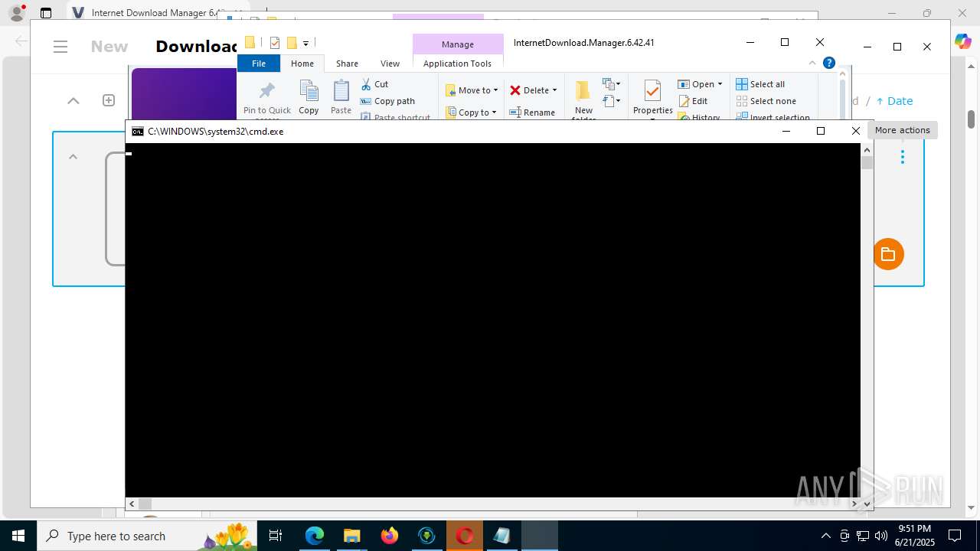The image size is (980, 551).
Task: Open Customize Quick Access Toolbar arrow
Action: pyautogui.click(x=305, y=43)
